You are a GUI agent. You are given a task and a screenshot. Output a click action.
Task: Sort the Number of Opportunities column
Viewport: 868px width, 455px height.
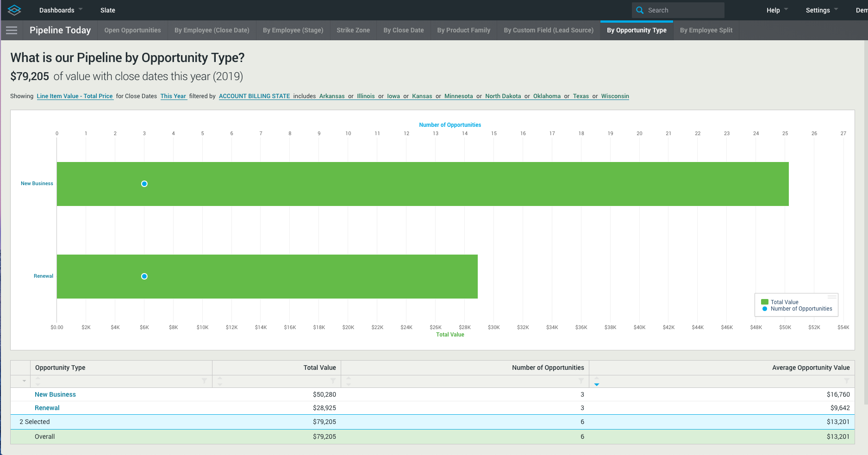click(349, 381)
